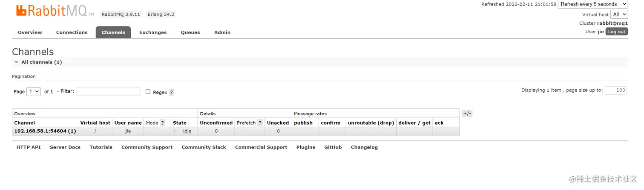The height and width of the screenshot is (190, 644).
Task: Click the page size field showing 100
Action: 615,91
